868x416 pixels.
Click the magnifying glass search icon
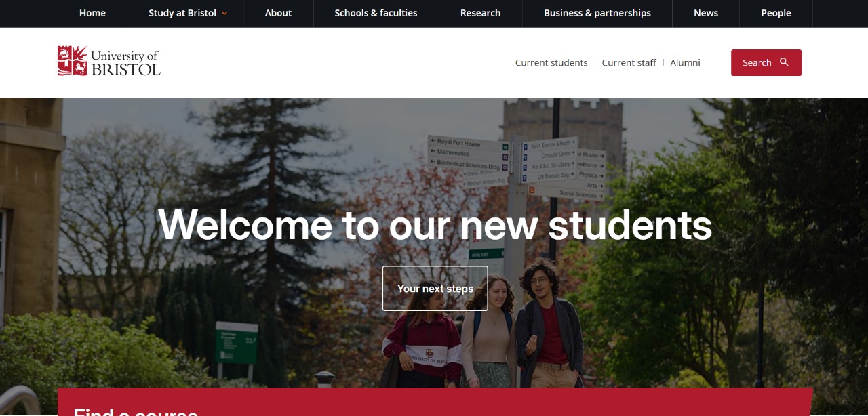pyautogui.click(x=785, y=62)
